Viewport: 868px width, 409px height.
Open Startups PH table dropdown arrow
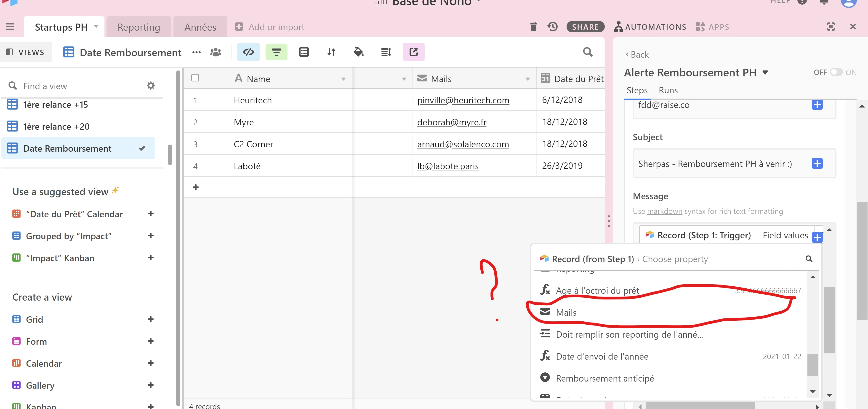(x=96, y=26)
